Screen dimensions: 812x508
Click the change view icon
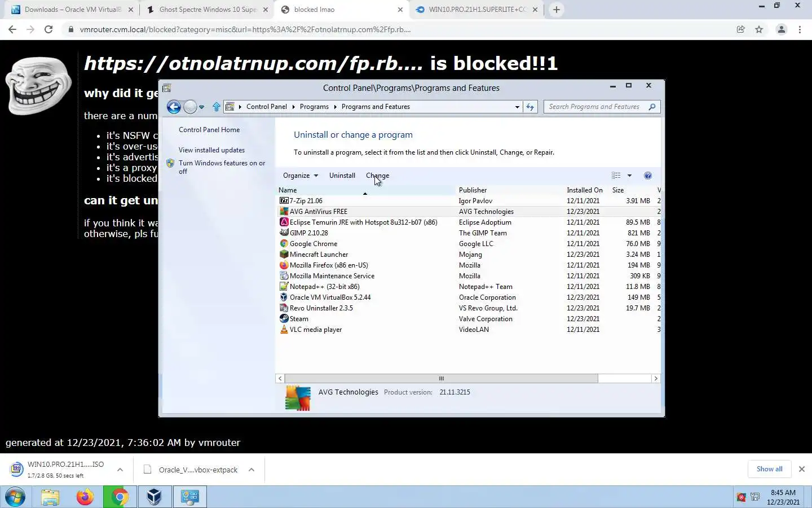(x=616, y=176)
